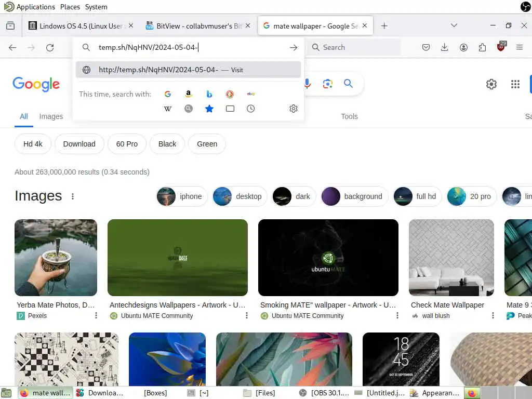This screenshot has width=532, height=399.
Task: Search this time with Bing icon
Action: 209,94
